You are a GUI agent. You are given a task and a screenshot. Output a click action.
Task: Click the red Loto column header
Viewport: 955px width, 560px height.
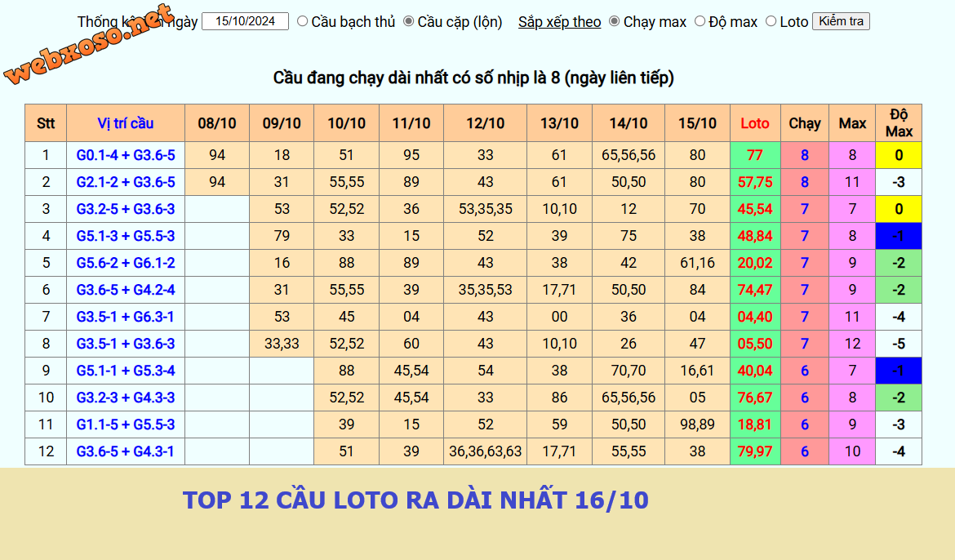(755, 123)
